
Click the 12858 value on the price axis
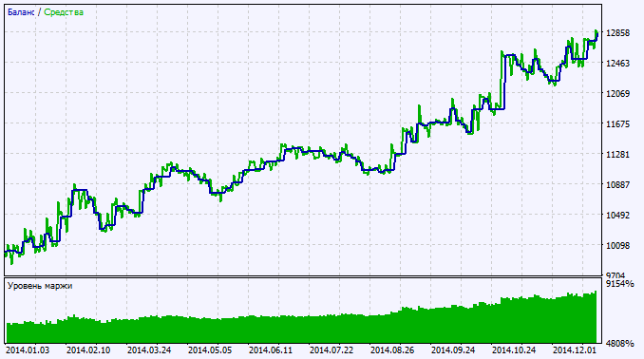coord(617,33)
